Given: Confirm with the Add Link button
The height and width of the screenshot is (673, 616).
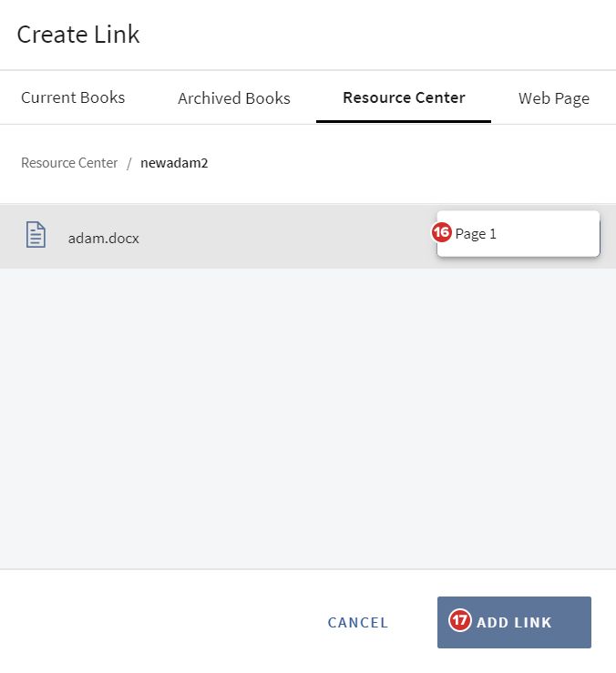Looking at the screenshot, I should click(514, 623).
